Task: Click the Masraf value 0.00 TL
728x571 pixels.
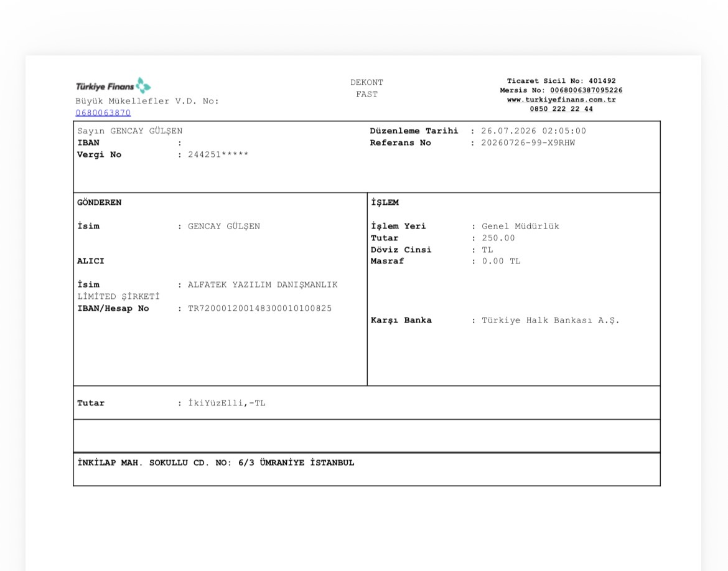Action: (501, 261)
